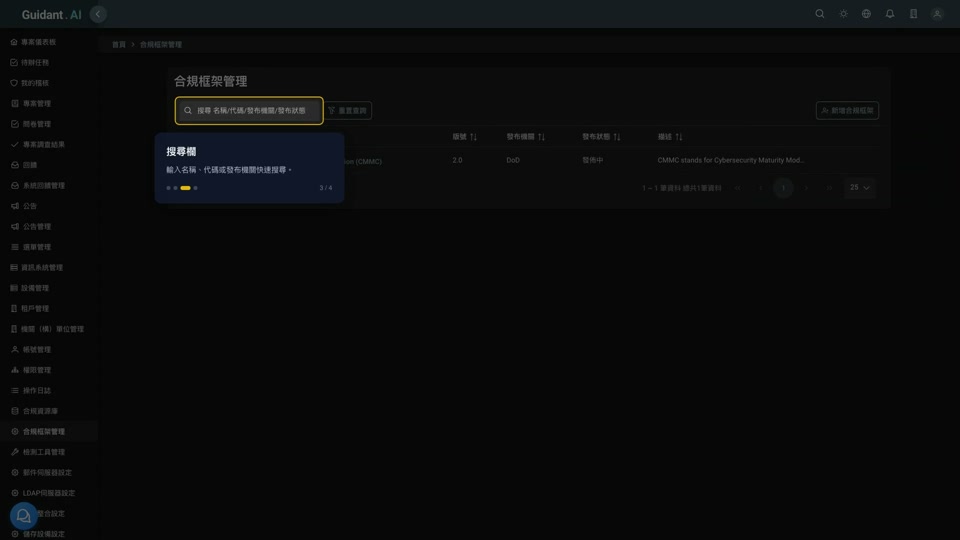
Task: Click the building icon in the top bar
Action: click(913, 13)
